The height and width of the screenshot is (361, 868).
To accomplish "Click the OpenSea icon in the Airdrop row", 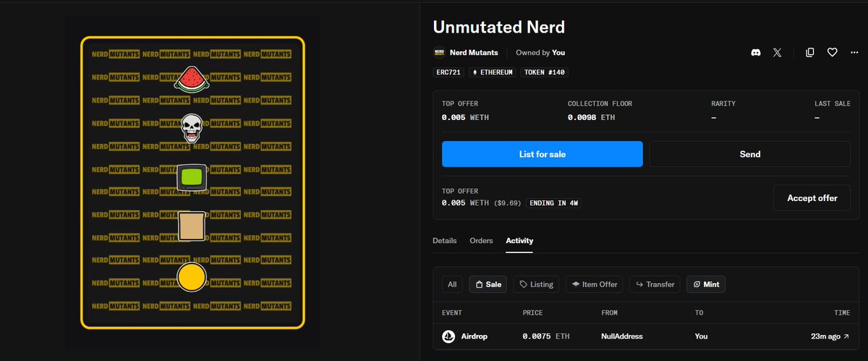I will pyautogui.click(x=448, y=336).
